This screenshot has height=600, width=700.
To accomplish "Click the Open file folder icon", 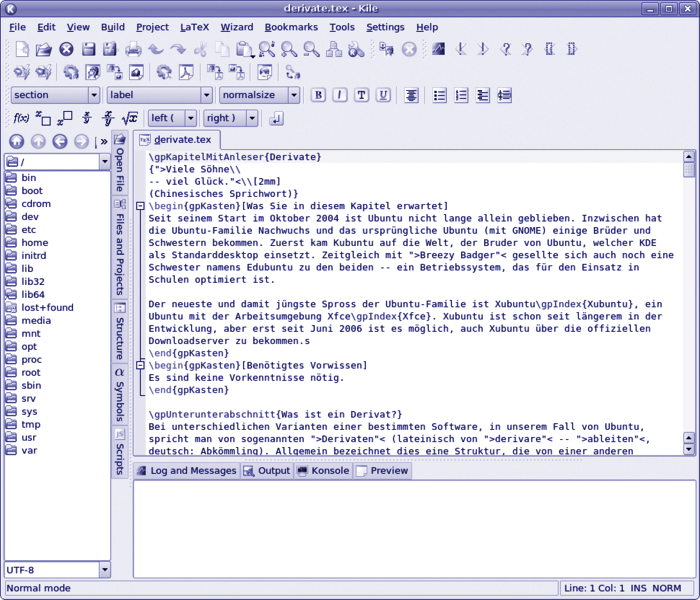I will tap(43, 49).
